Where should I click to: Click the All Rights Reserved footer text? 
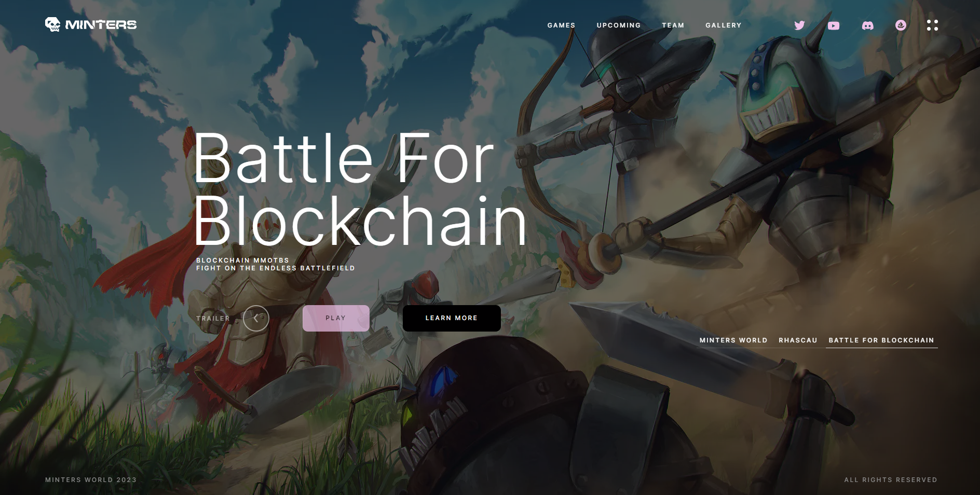891,480
